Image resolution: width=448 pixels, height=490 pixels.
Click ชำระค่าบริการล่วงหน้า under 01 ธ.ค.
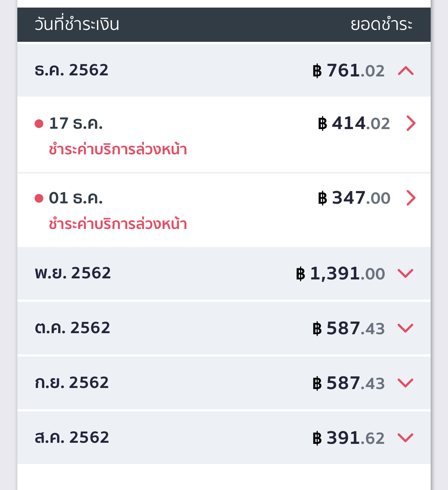coord(118,224)
